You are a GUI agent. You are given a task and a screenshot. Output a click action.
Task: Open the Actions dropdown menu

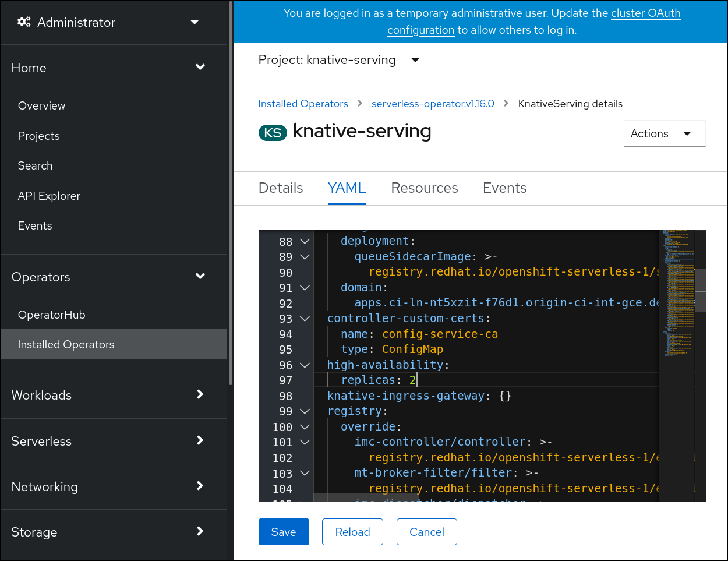coord(664,133)
